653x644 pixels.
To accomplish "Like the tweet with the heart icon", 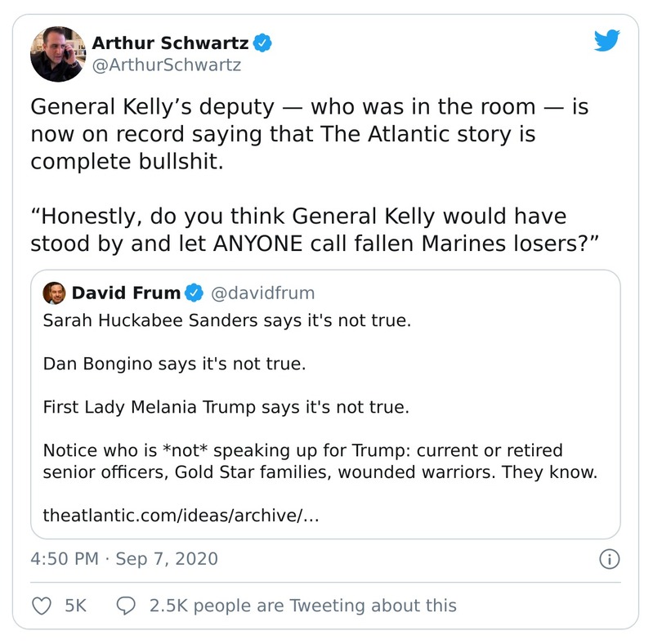I will click(40, 606).
